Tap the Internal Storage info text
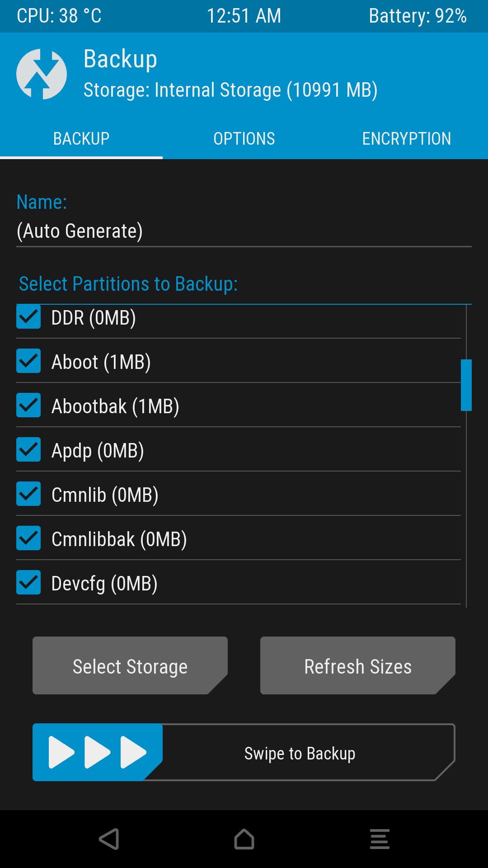The width and height of the screenshot is (488, 868). (x=230, y=90)
